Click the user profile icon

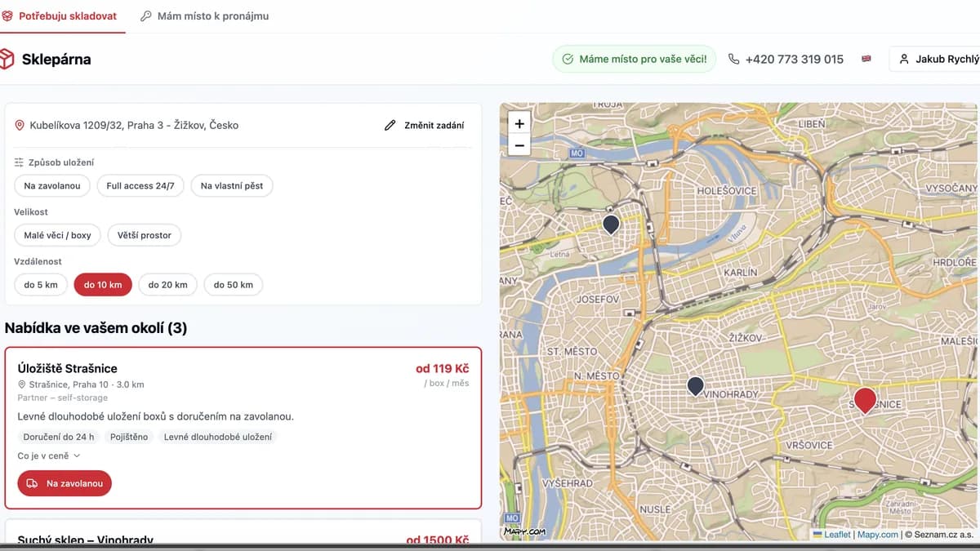click(x=904, y=59)
